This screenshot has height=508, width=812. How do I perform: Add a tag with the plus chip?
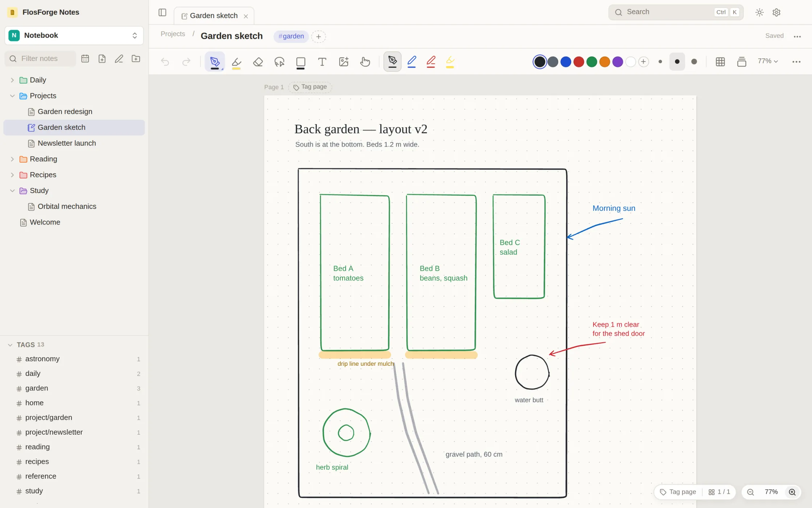click(318, 36)
